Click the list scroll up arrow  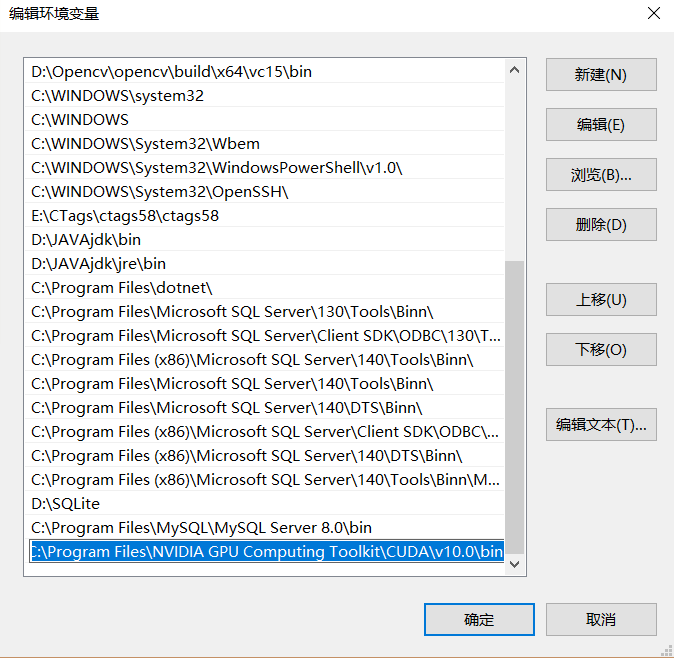click(x=514, y=70)
